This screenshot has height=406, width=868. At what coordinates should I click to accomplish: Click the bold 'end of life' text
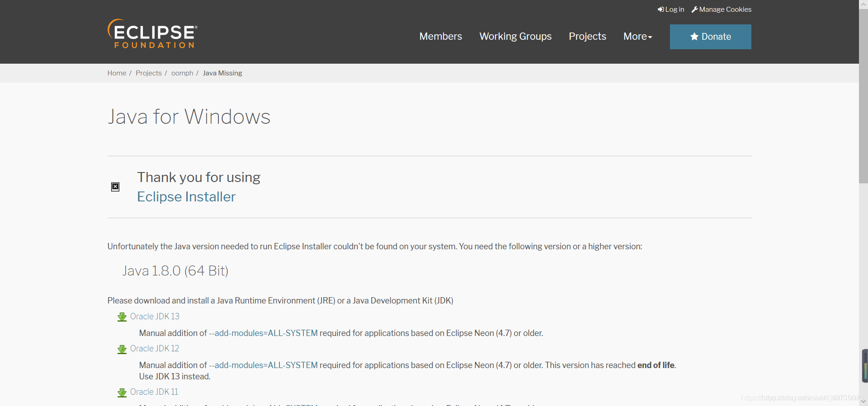coord(656,365)
